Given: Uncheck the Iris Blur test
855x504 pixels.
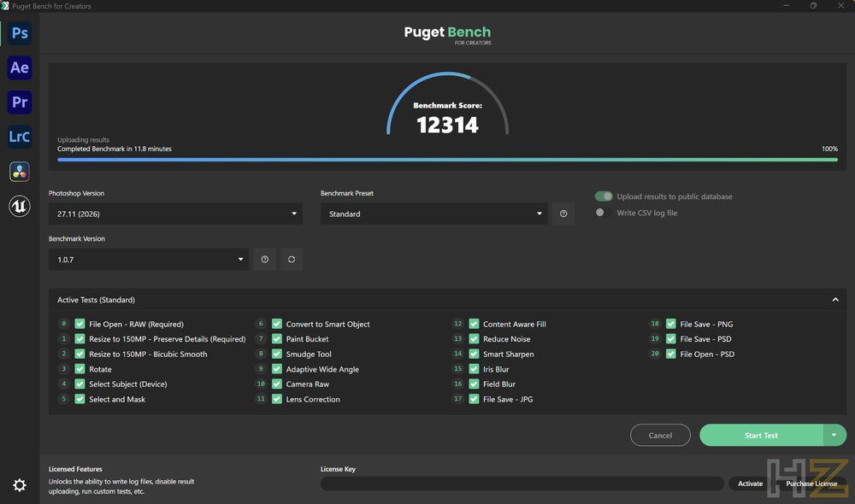Looking at the screenshot, I should click(474, 369).
